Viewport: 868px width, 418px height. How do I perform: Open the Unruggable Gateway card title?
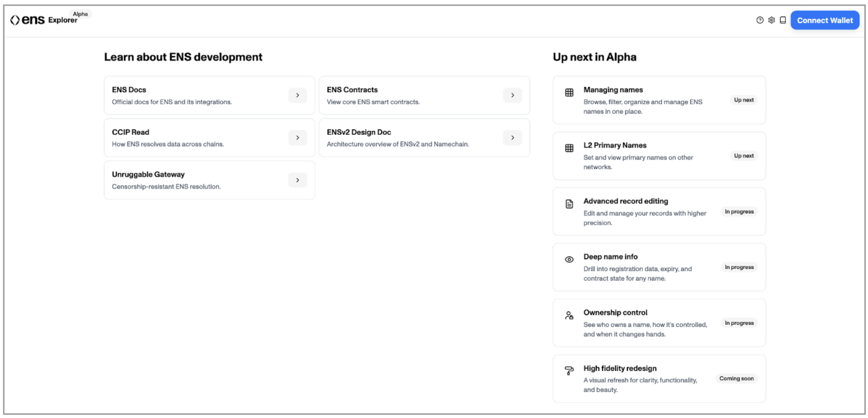148,175
